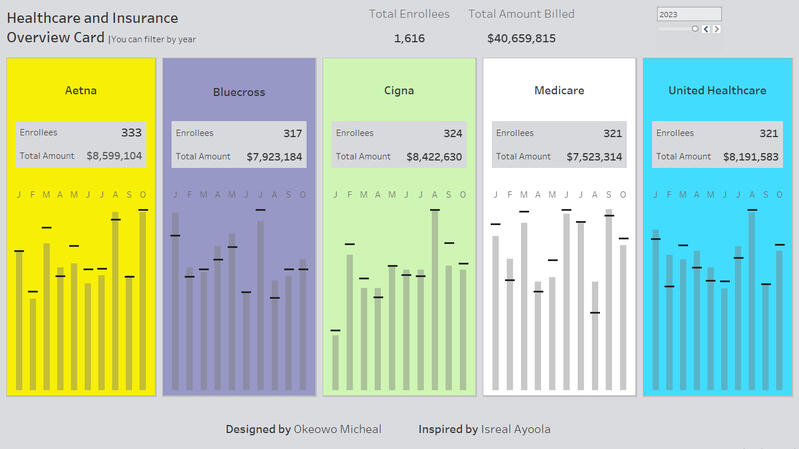The height and width of the screenshot is (449, 799).
Task: Click the Total Amount Billed value $40,659,815
Action: (x=521, y=38)
